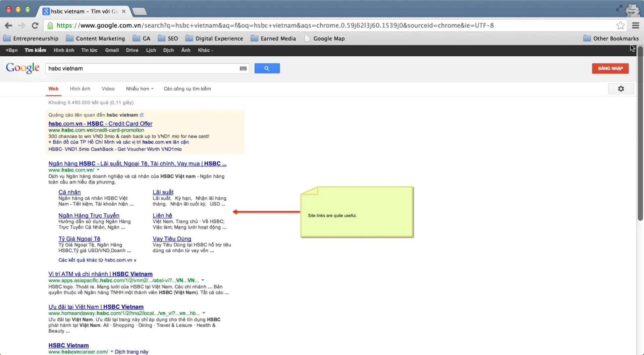Image resolution: width=644 pixels, height=355 pixels.
Task: Open the SEO bookmarks folder
Action: pos(168,39)
